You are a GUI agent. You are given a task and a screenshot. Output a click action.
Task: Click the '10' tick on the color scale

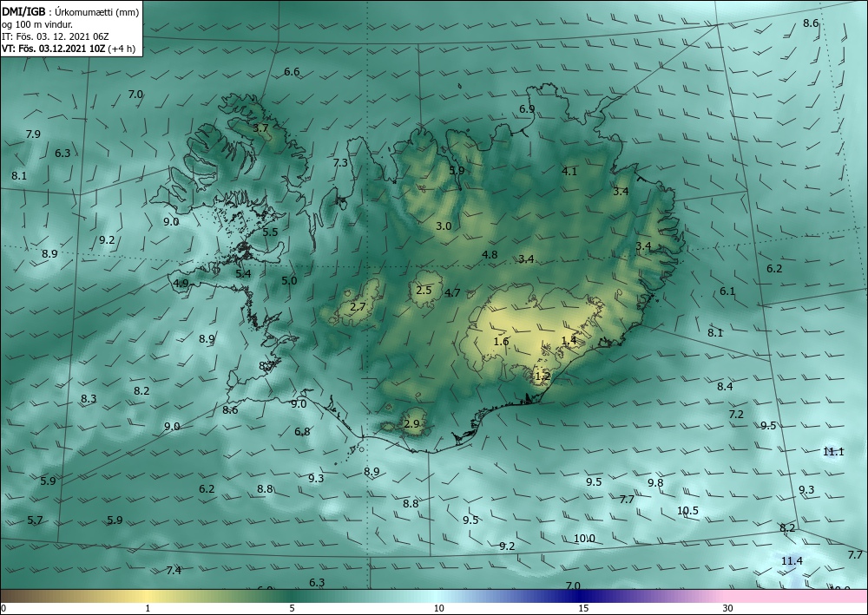click(x=438, y=609)
